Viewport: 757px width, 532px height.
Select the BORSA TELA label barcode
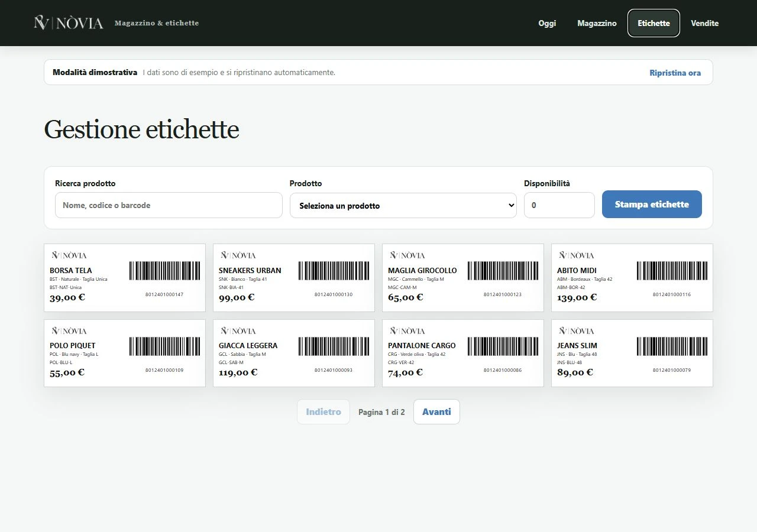coord(164,271)
